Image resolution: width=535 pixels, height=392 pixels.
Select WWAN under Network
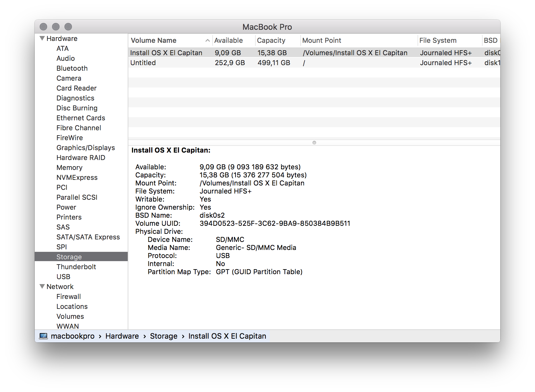click(x=68, y=326)
